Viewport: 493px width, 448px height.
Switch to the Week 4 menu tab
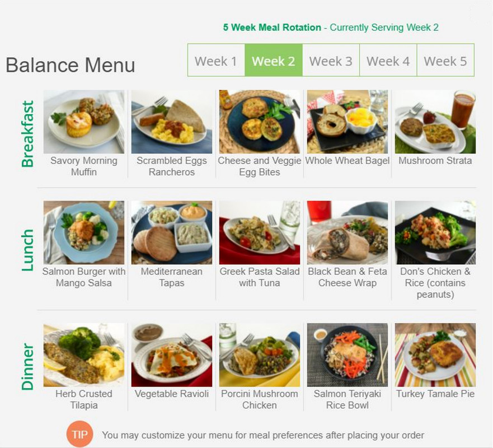click(x=388, y=60)
